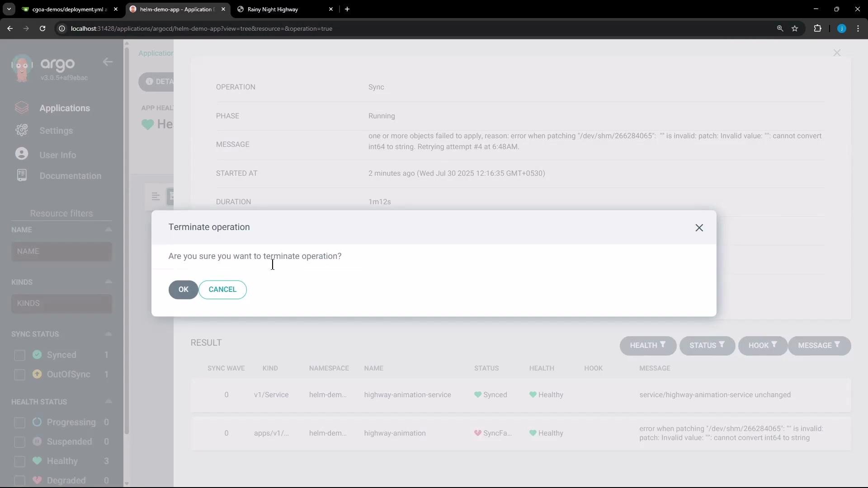Check the OutOfSync filter checkbox
This screenshot has width=868, height=488.
pyautogui.click(x=19, y=375)
